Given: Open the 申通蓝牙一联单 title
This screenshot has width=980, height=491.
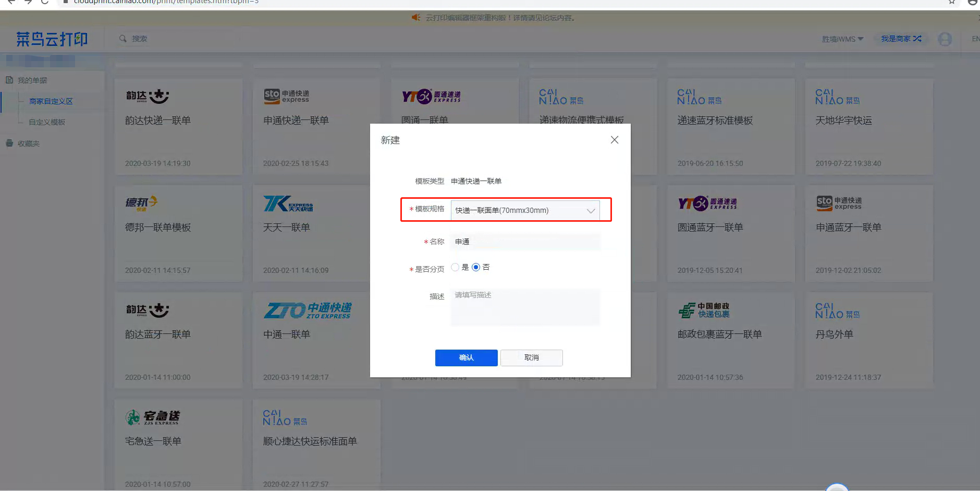Looking at the screenshot, I should point(849,227).
